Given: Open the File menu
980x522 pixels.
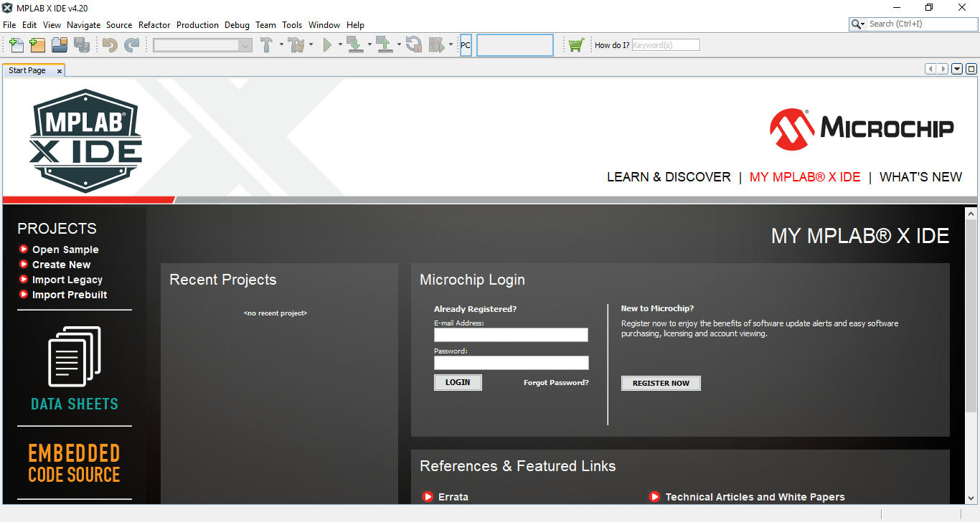Looking at the screenshot, I should tap(9, 25).
